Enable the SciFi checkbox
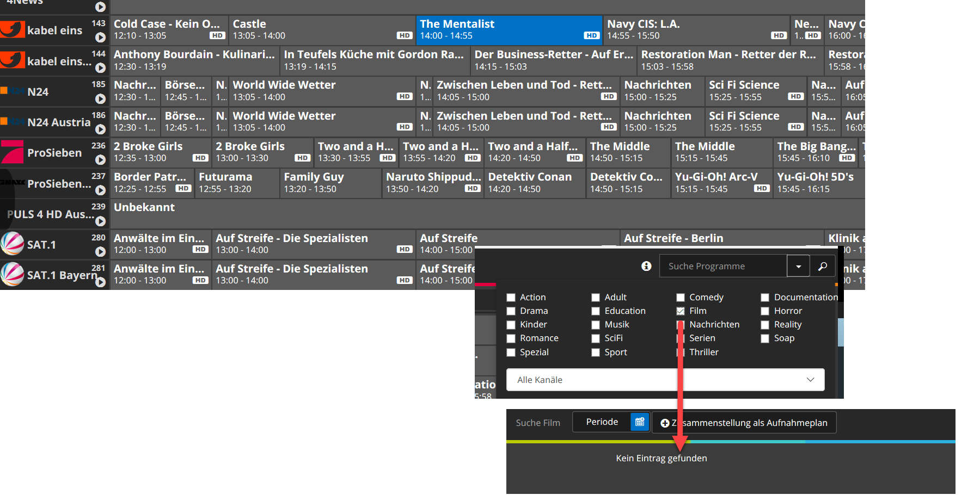 (596, 338)
